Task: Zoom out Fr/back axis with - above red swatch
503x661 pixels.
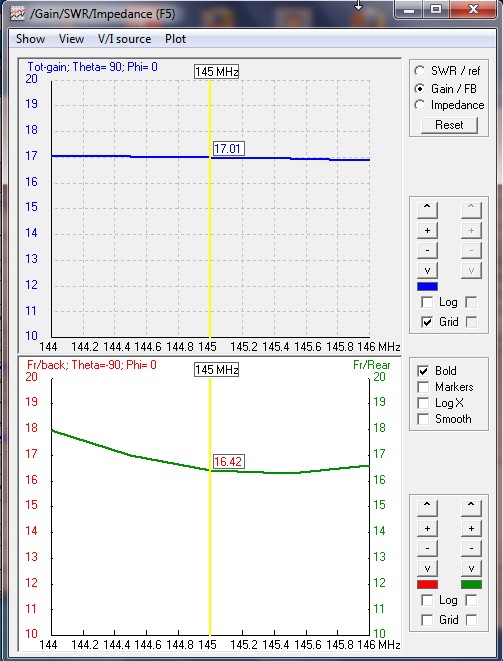Action: [x=427, y=548]
